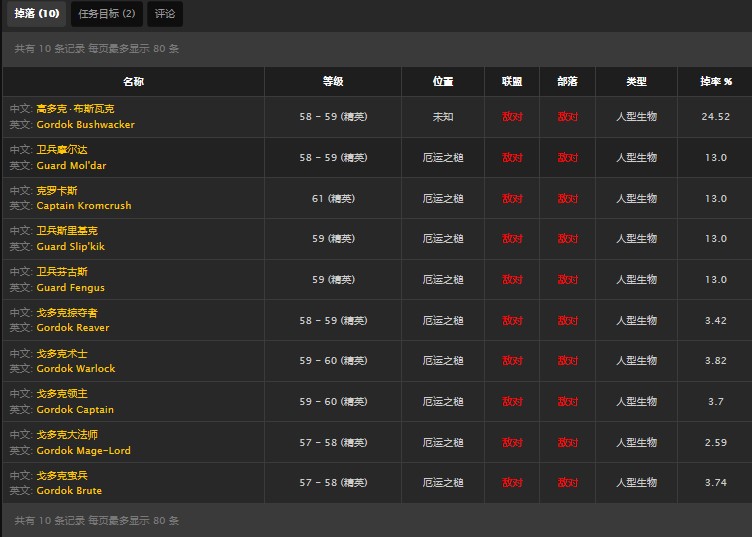Open the Gordok Reaver link
The width and height of the screenshot is (752, 537).
tap(73, 328)
